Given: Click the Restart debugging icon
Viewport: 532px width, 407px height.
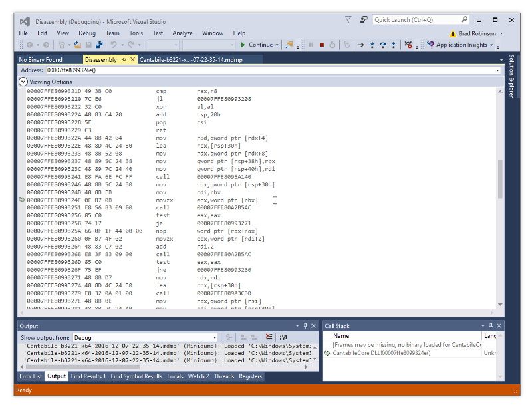Looking at the screenshot, I should tap(332, 45).
